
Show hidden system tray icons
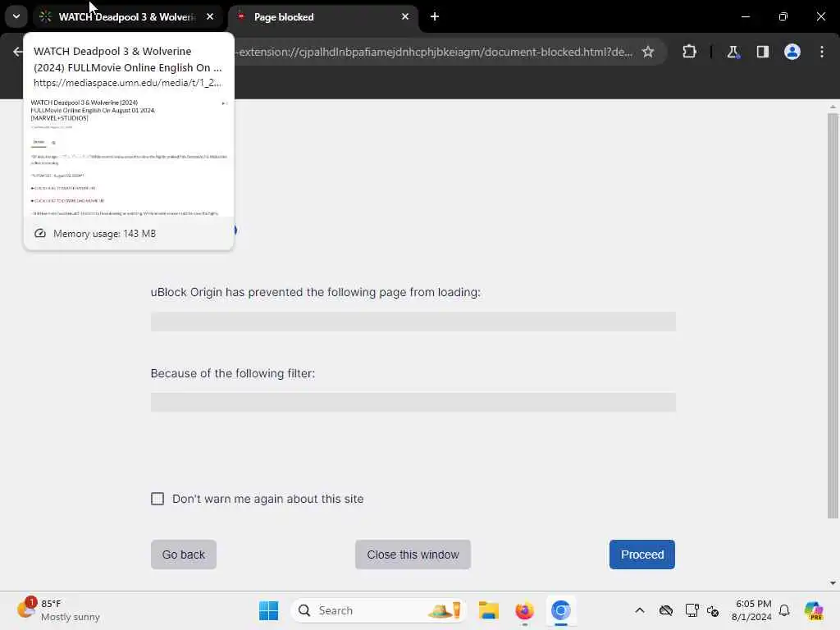(x=640, y=610)
